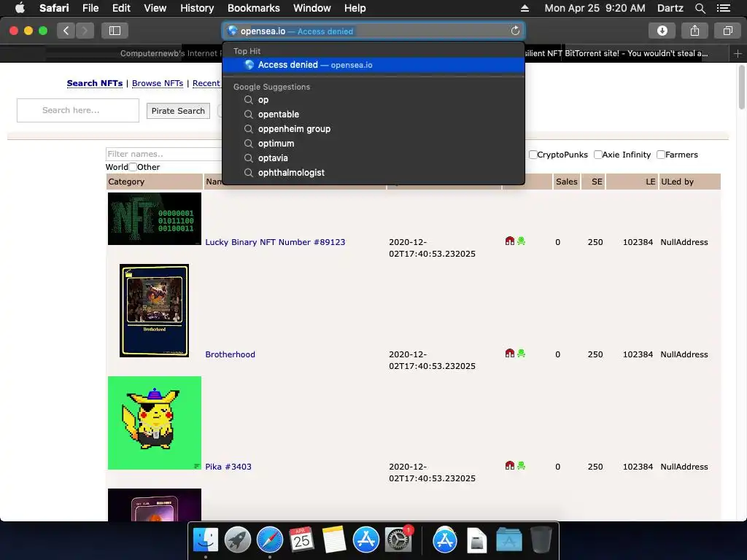Go back using Safari's back arrow
Viewport: 747px width, 560px height.
coord(66,31)
